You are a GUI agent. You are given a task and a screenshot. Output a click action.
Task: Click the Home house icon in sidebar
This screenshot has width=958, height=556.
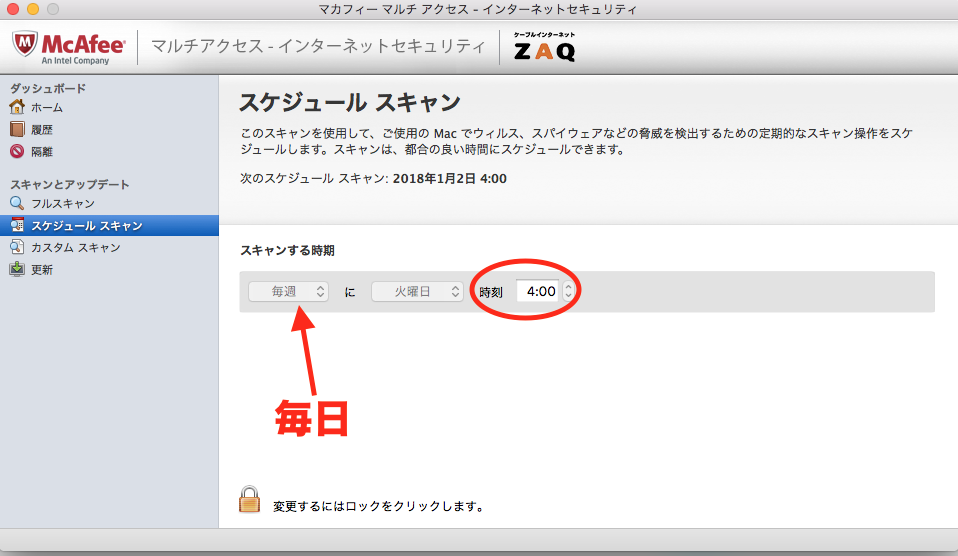pyautogui.click(x=17, y=107)
